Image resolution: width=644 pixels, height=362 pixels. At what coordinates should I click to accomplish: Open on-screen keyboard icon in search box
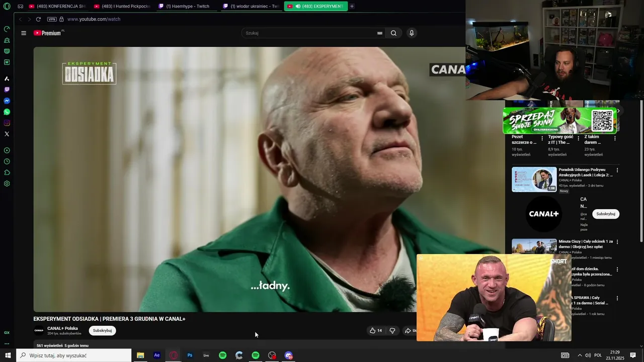coord(380,33)
